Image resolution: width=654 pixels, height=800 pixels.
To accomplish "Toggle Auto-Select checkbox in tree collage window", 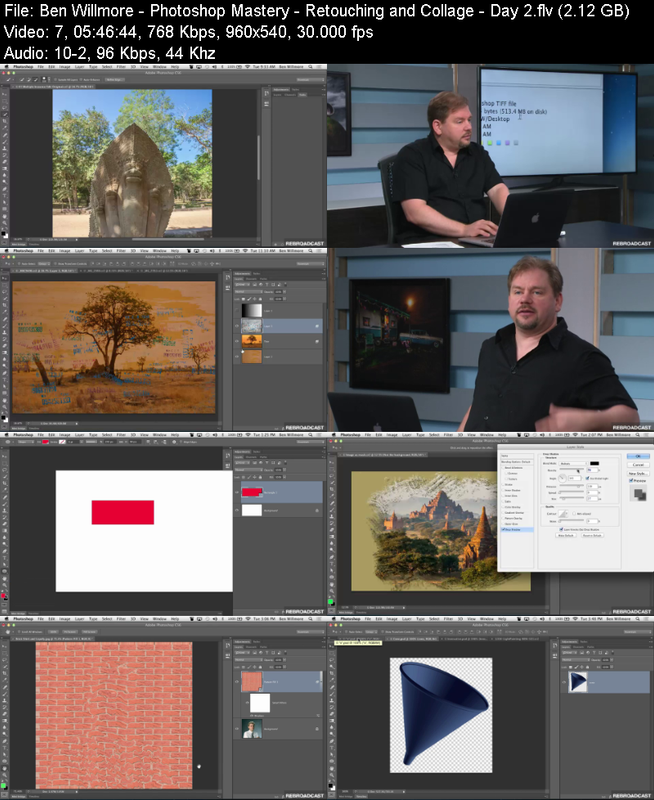I will 19,264.
